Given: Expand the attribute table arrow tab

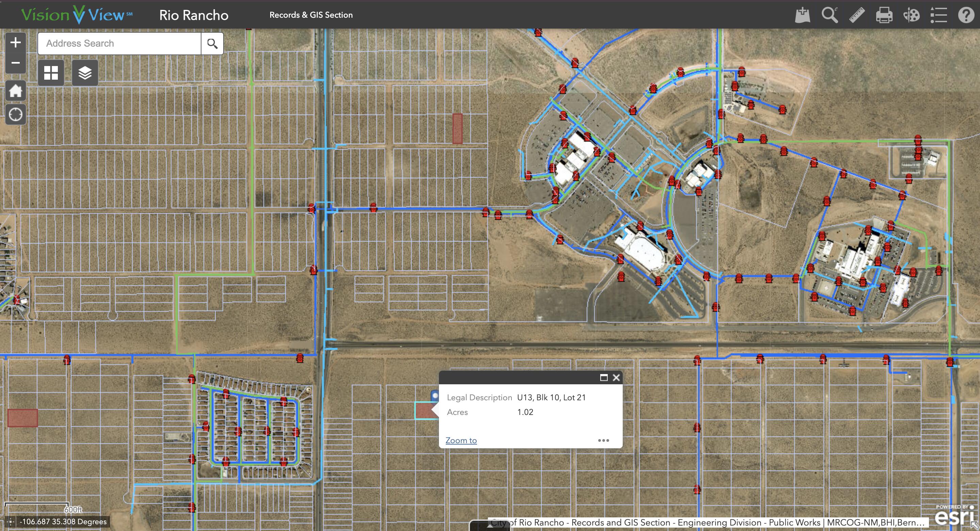Looking at the screenshot, I should pyautogui.click(x=490, y=526).
